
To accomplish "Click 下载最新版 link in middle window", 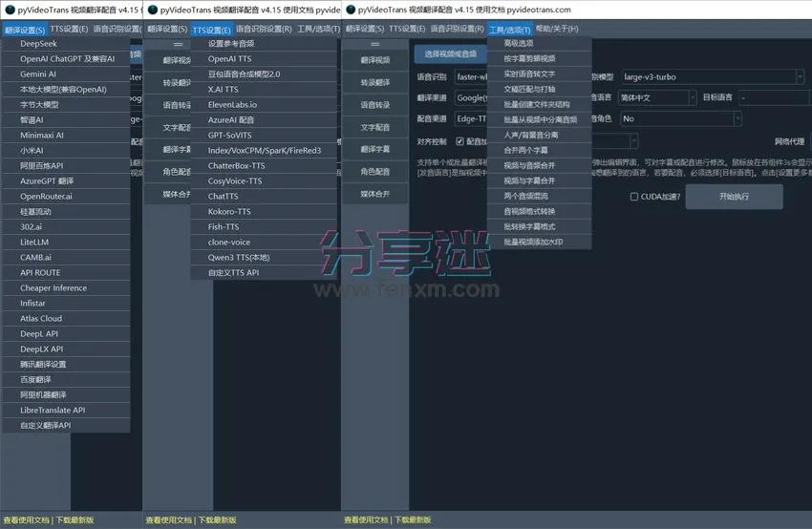I will [218, 520].
